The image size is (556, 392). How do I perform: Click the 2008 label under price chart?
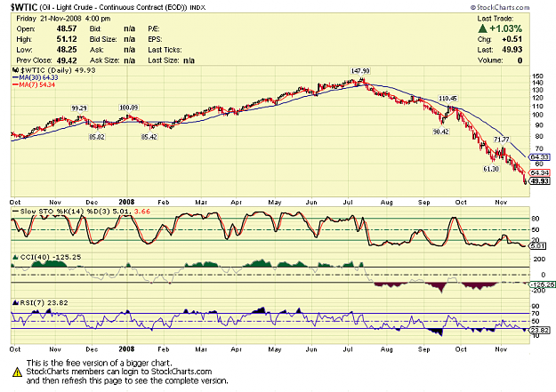coord(126,202)
